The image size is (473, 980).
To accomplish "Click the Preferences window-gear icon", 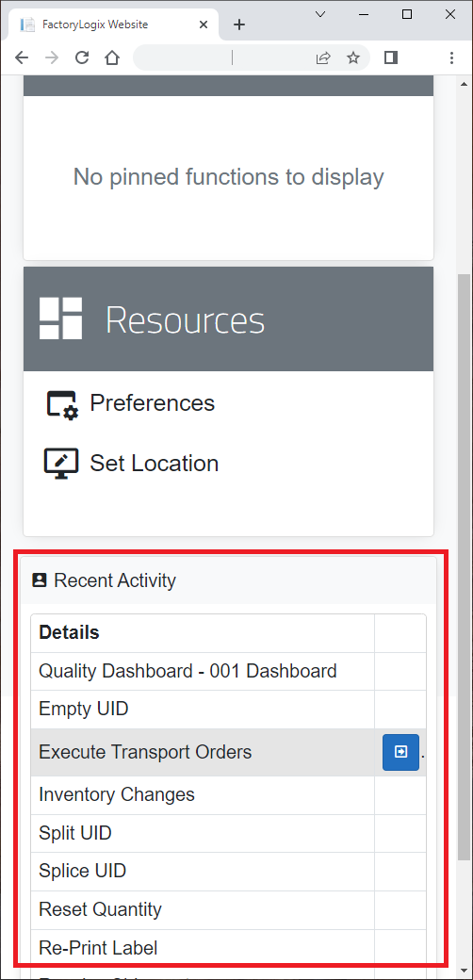I will pyautogui.click(x=62, y=404).
